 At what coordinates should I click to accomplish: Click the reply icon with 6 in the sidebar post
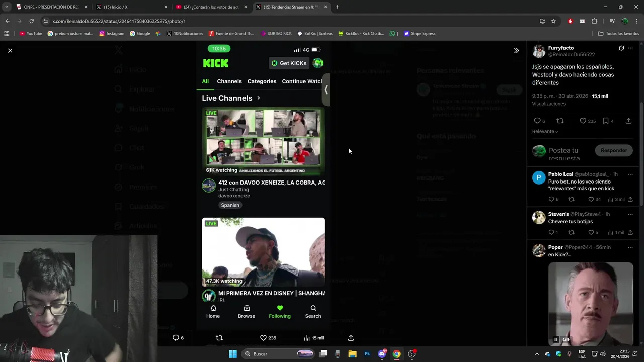[x=539, y=121]
